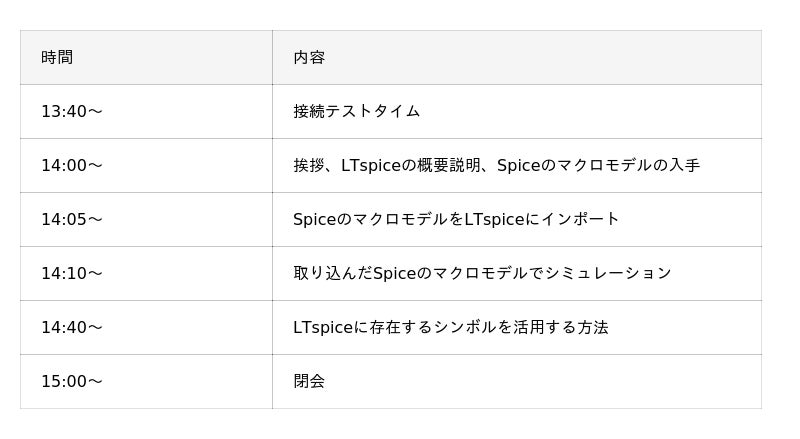Select the 15:00〜 time cell
The width and height of the screenshot is (800, 439).
71,381
